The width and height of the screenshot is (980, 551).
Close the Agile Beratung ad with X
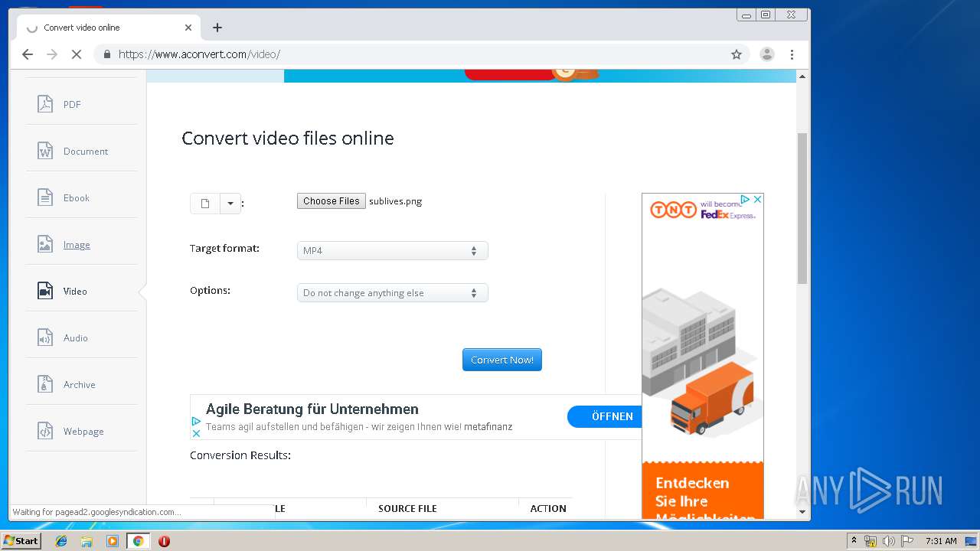click(196, 433)
